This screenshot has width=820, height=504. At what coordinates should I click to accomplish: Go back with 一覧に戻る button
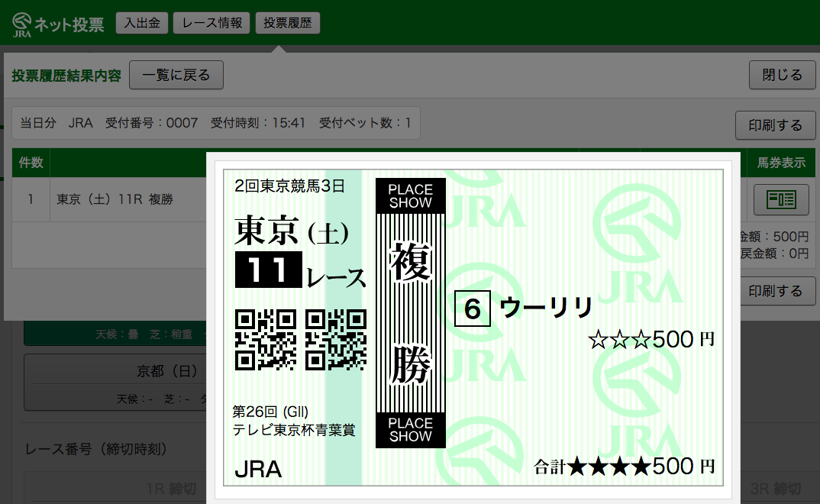click(176, 75)
